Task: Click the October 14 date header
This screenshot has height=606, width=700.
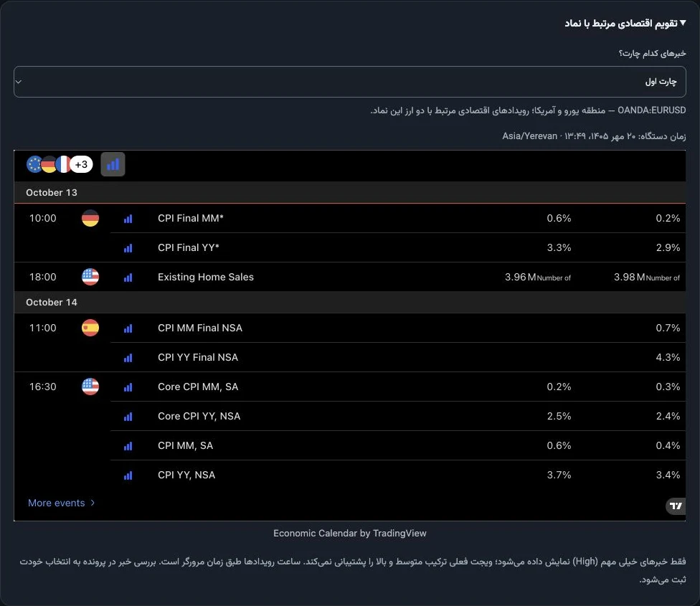Action: [x=52, y=302]
